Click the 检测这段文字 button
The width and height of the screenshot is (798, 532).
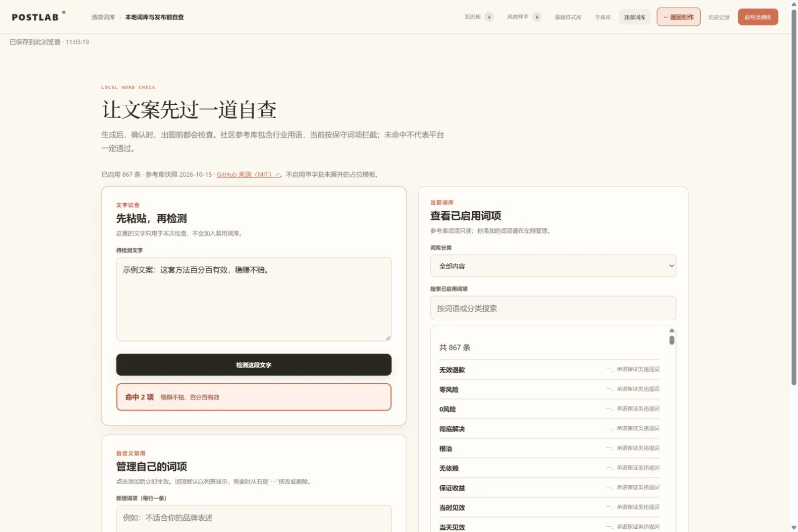[254, 365]
